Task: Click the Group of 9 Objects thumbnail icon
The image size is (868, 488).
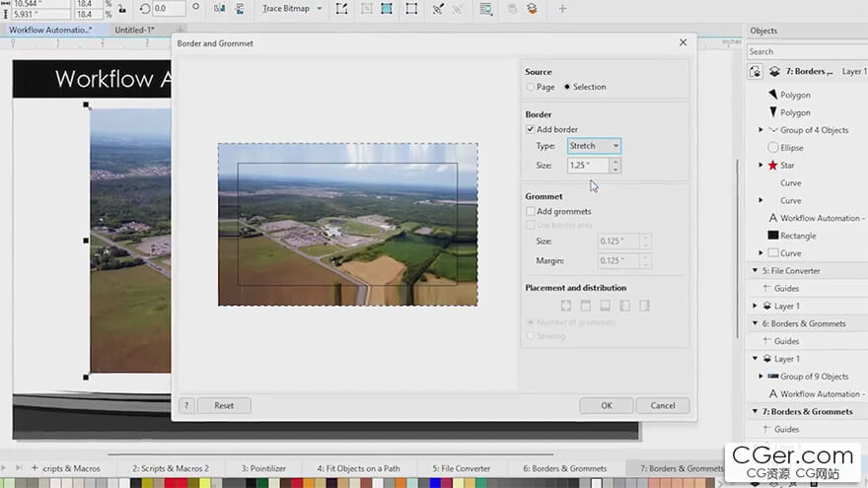Action: click(x=772, y=377)
